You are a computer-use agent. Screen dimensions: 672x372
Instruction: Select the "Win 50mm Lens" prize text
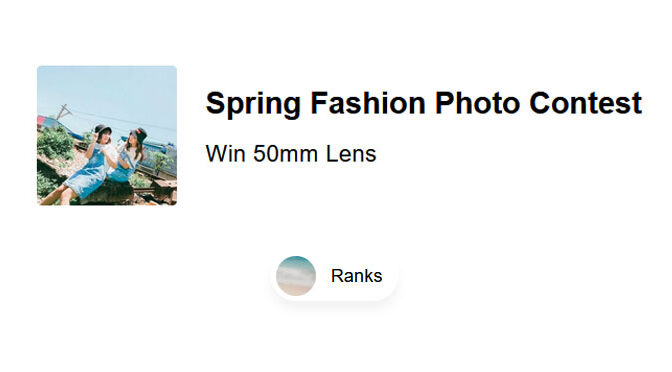291,153
